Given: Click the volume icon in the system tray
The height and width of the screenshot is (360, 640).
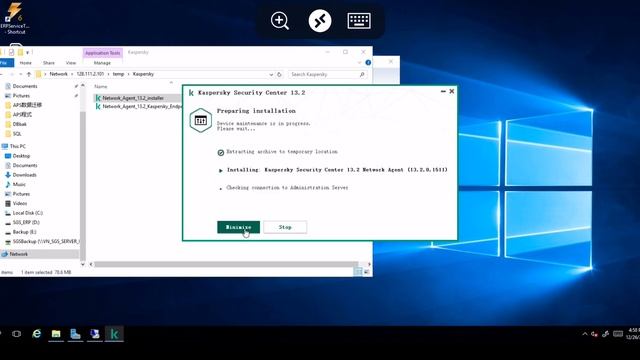Looking at the screenshot, I should point(595,334).
